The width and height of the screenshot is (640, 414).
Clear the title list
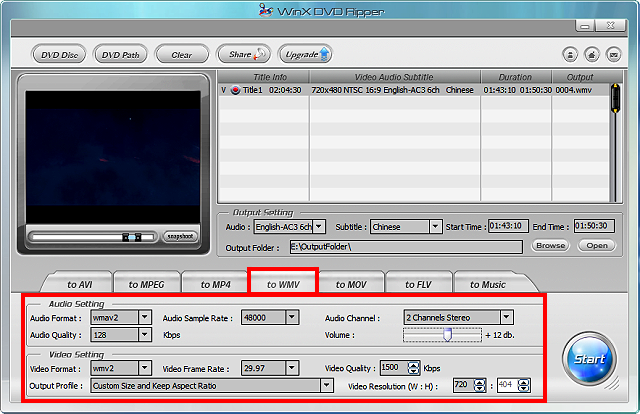click(x=182, y=54)
